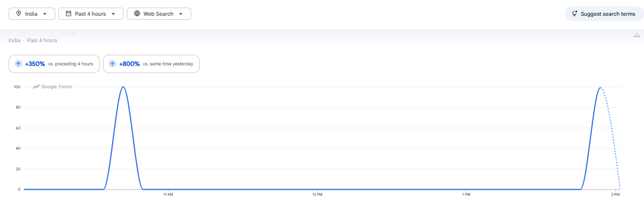
Task: Expand the Past 4 hours time range dropdown
Action: [91, 14]
